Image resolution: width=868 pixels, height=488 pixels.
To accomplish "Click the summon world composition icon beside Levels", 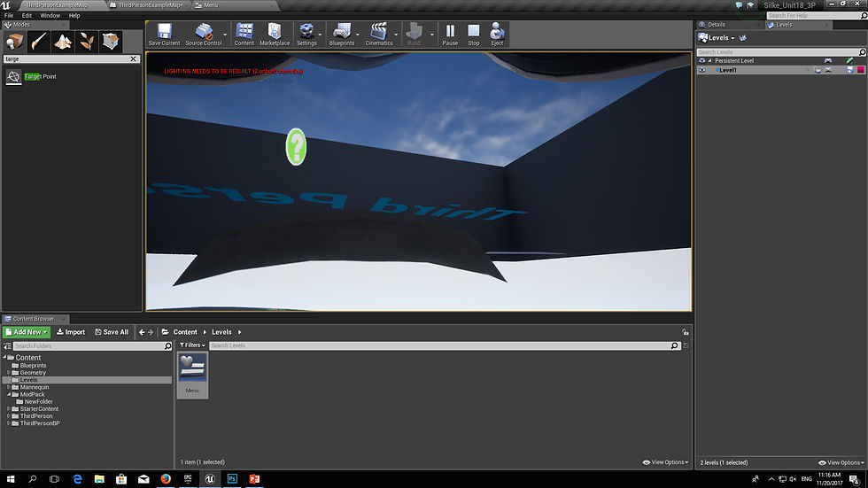I will (x=743, y=38).
